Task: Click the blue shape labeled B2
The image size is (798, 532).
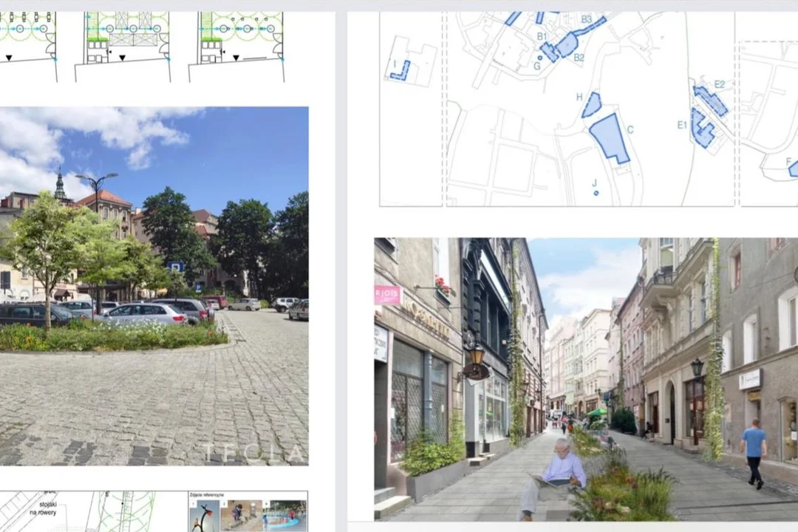Action: [x=567, y=45]
